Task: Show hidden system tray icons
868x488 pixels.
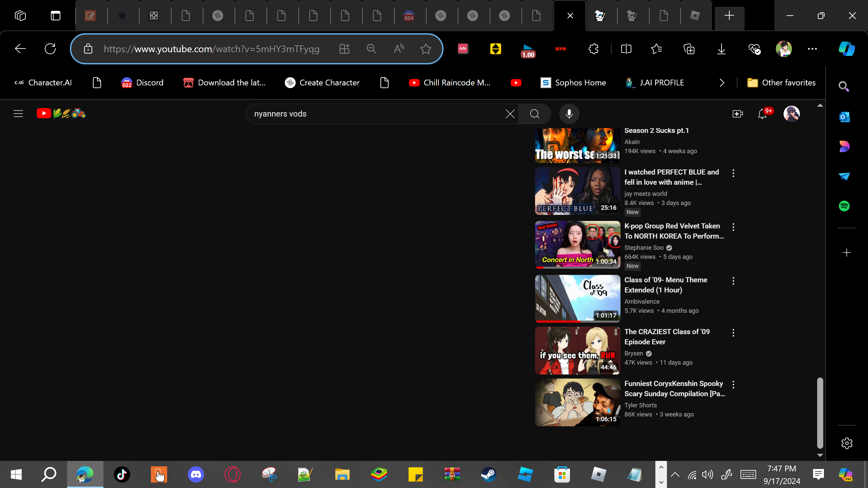Action: [x=675, y=474]
